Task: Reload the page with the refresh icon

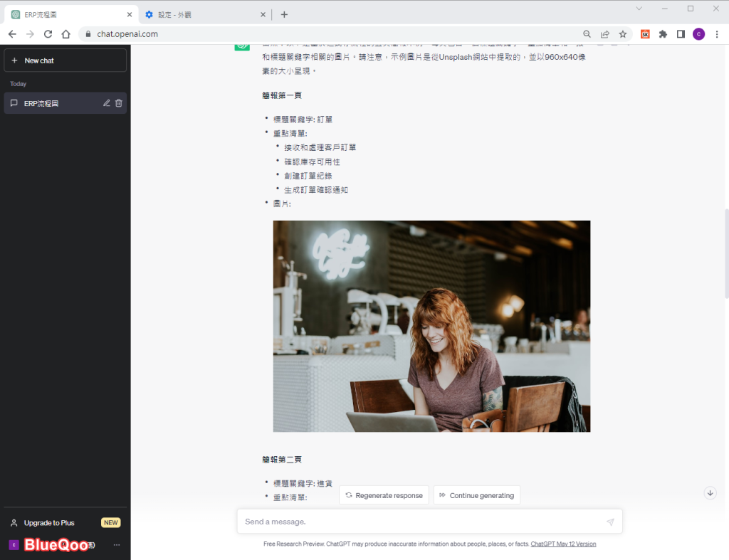Action: point(48,34)
